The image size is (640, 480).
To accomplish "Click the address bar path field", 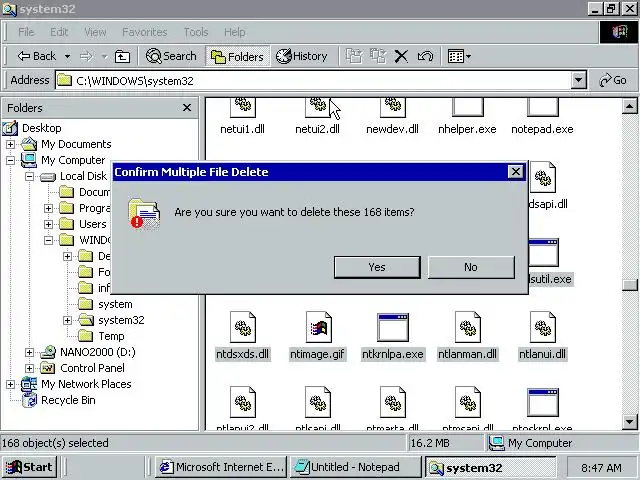I will point(313,80).
